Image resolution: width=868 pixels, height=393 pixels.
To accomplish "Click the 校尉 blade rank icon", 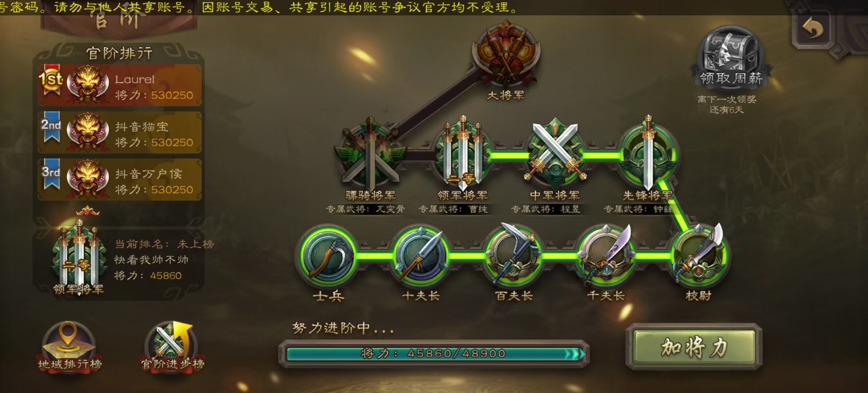I will click(699, 256).
